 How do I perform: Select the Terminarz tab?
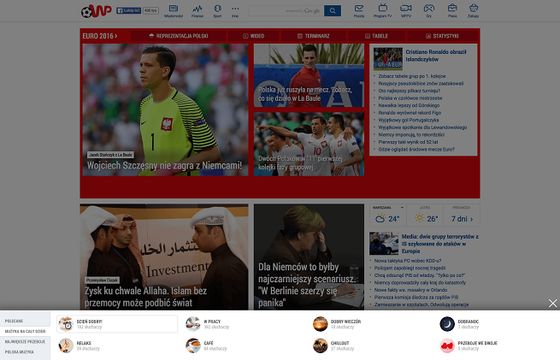coord(313,36)
